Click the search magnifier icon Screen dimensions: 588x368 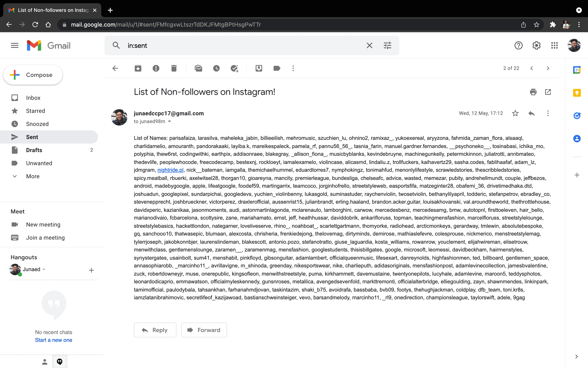click(x=116, y=45)
